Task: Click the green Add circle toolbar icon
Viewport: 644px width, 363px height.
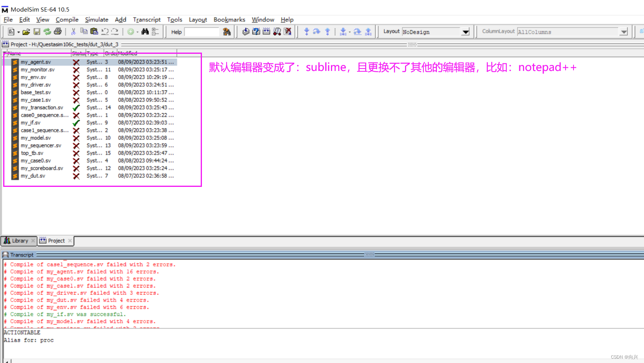Action: (131, 31)
